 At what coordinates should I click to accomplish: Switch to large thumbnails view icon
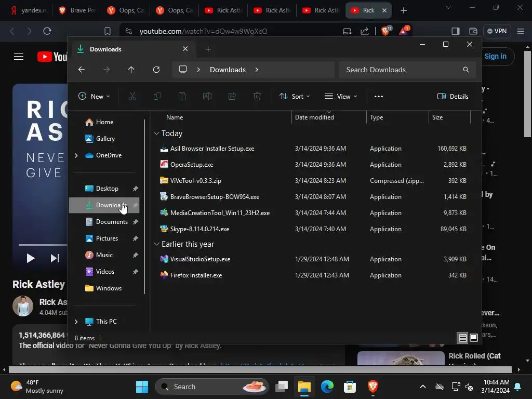pyautogui.click(x=474, y=338)
